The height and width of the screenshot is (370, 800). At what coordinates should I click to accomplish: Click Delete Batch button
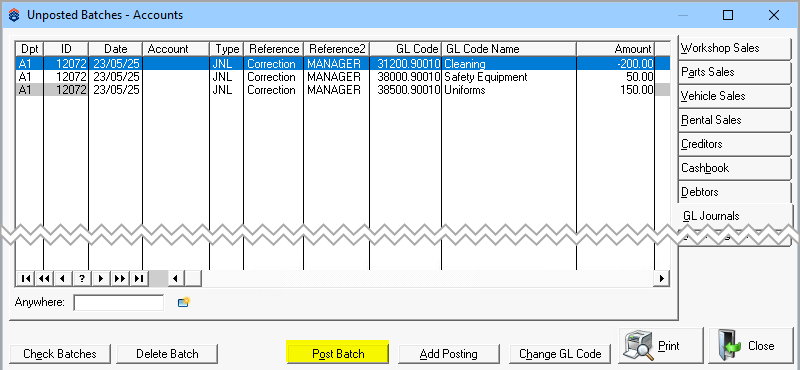[x=167, y=354]
